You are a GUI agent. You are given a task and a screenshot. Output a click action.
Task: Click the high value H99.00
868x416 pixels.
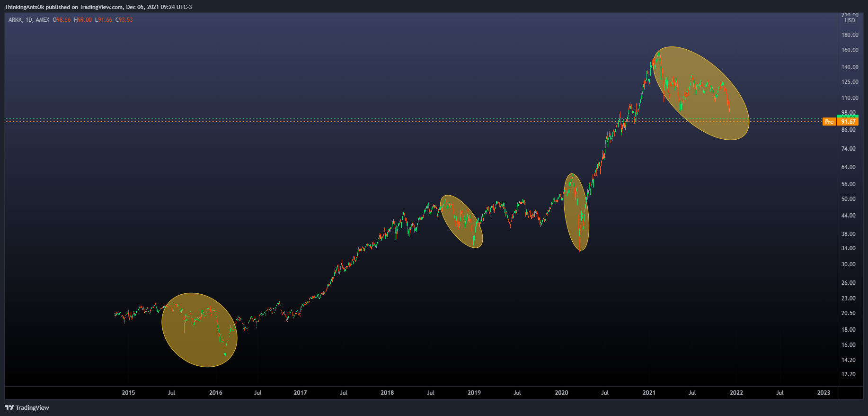(83, 20)
